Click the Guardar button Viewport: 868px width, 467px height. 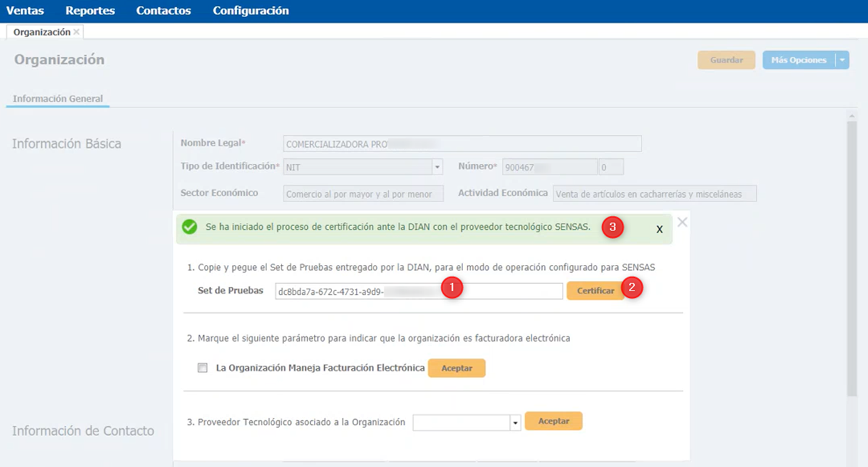pyautogui.click(x=726, y=60)
